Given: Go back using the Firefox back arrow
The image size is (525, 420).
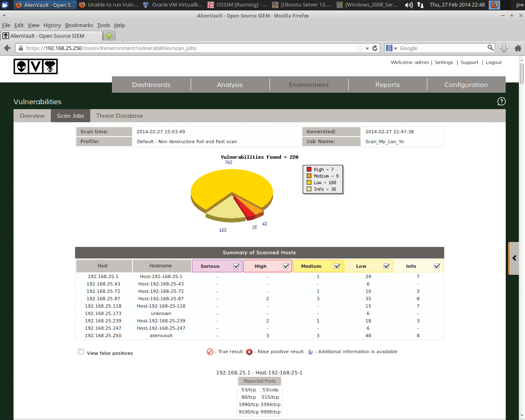Looking at the screenshot, I should [x=7, y=48].
